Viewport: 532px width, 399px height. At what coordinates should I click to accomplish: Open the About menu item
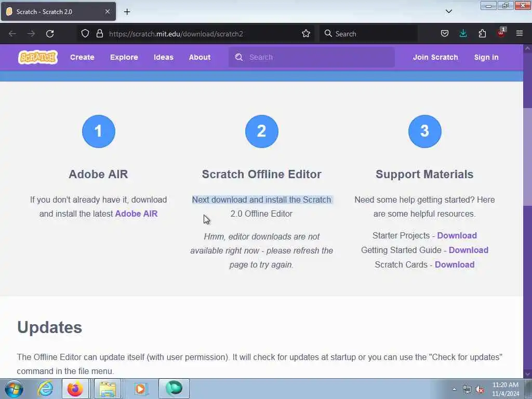199,57
